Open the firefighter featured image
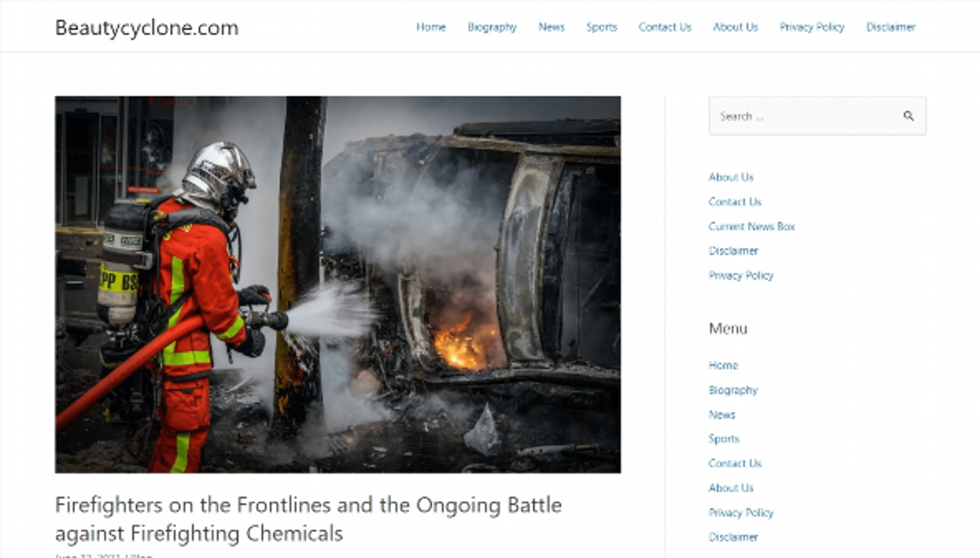Image resolution: width=980 pixels, height=558 pixels. (x=338, y=284)
